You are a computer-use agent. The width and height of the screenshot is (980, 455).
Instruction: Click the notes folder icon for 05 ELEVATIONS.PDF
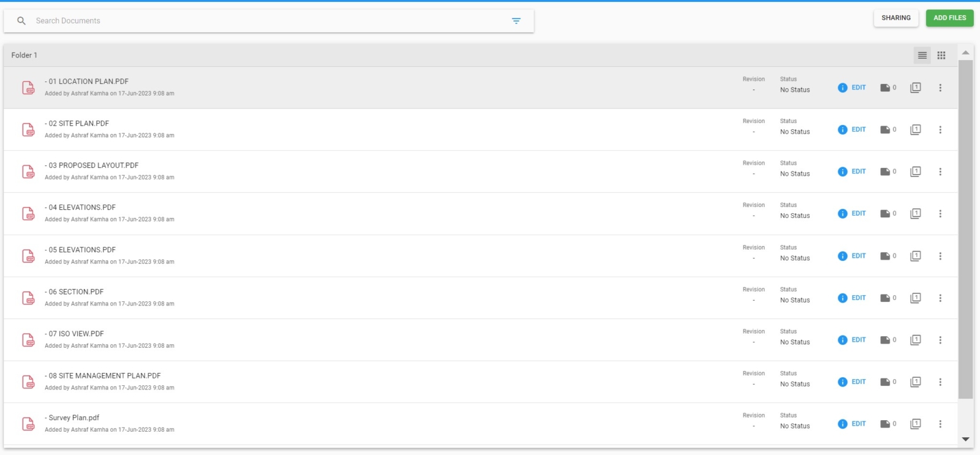885,256
